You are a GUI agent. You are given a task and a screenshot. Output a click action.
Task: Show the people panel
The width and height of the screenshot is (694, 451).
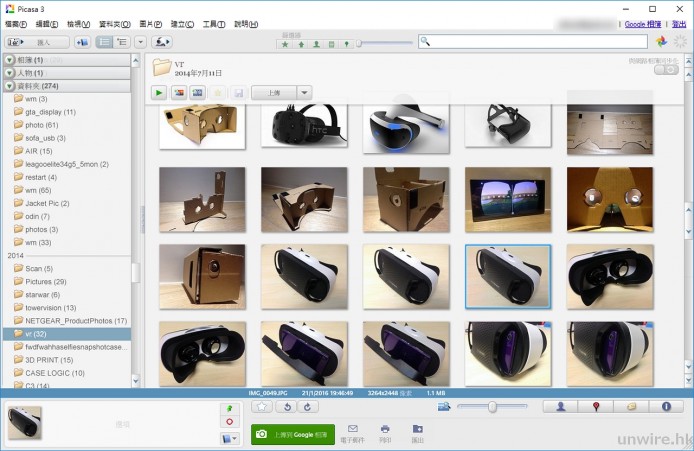tap(560, 407)
